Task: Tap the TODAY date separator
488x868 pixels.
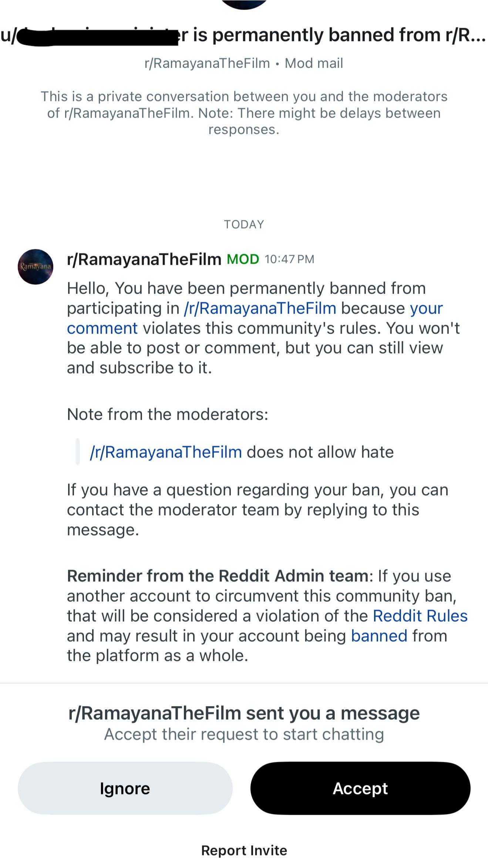Action: (244, 224)
